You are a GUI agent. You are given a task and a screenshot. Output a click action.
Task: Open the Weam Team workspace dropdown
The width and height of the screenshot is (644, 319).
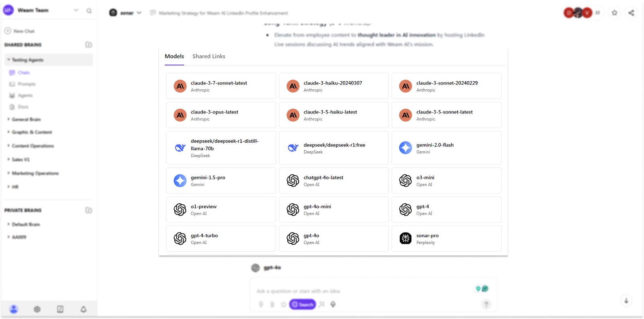point(76,10)
